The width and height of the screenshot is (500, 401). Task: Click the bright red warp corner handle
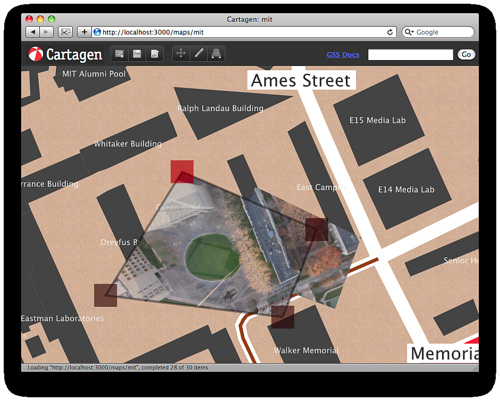(182, 172)
